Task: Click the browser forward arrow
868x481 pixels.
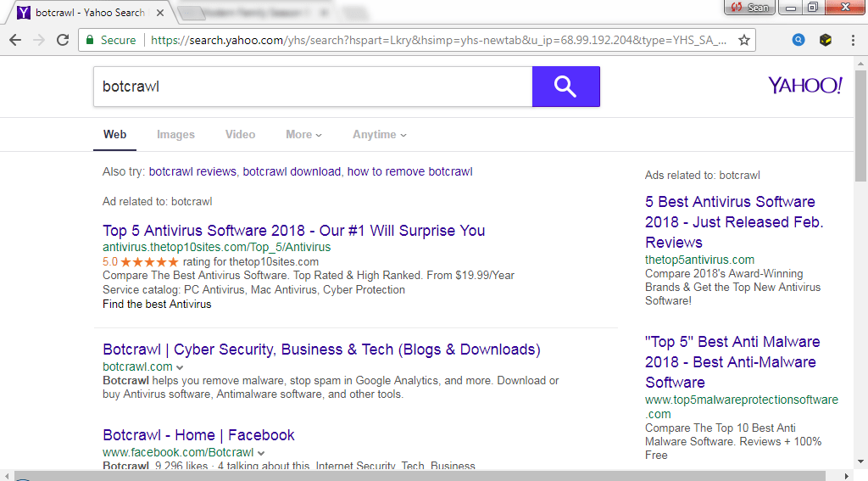Action: point(39,40)
